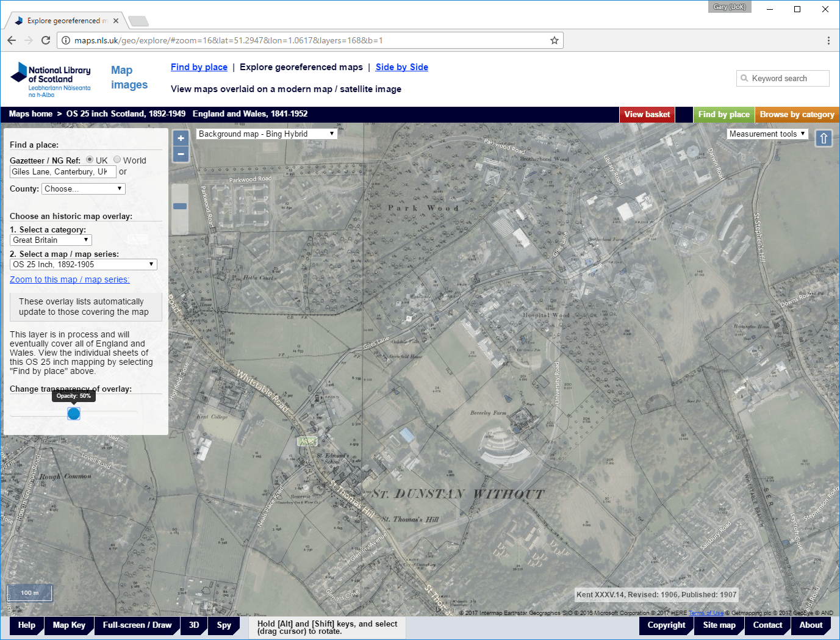Open the OS 25 Inch, 1892-1905 map series dropdown
Screen dimensions: 840x640
(x=84, y=264)
